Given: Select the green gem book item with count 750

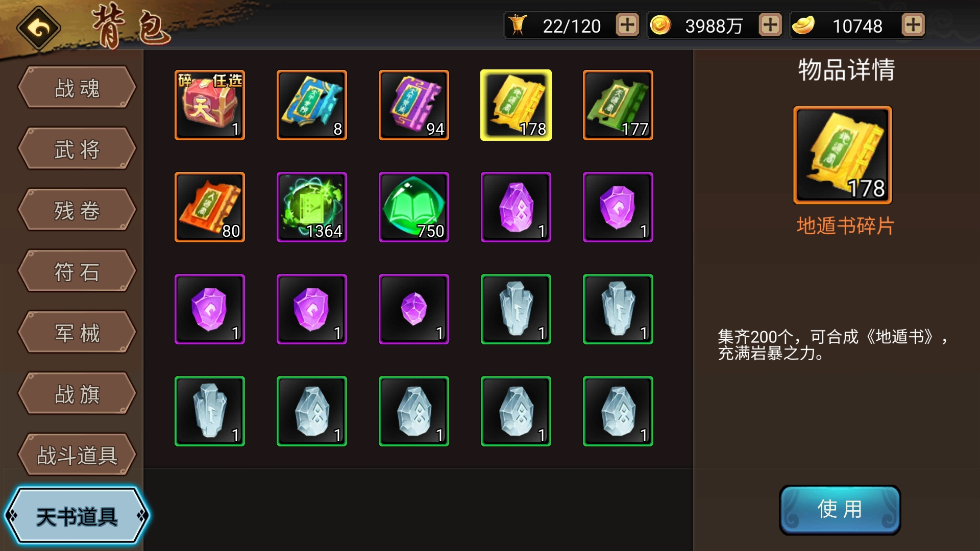Looking at the screenshot, I should point(414,207).
